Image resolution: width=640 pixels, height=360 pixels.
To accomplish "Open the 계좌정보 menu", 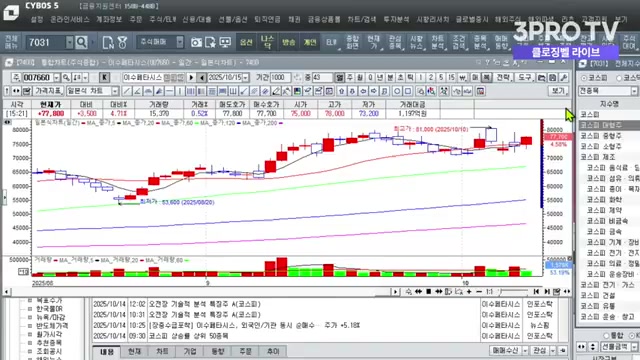I will coord(109,19).
